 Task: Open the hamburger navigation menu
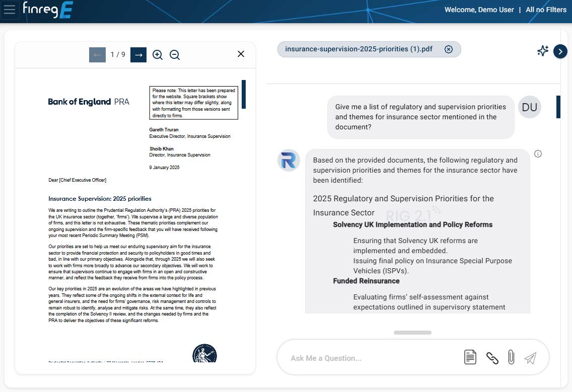pyautogui.click(x=10, y=10)
